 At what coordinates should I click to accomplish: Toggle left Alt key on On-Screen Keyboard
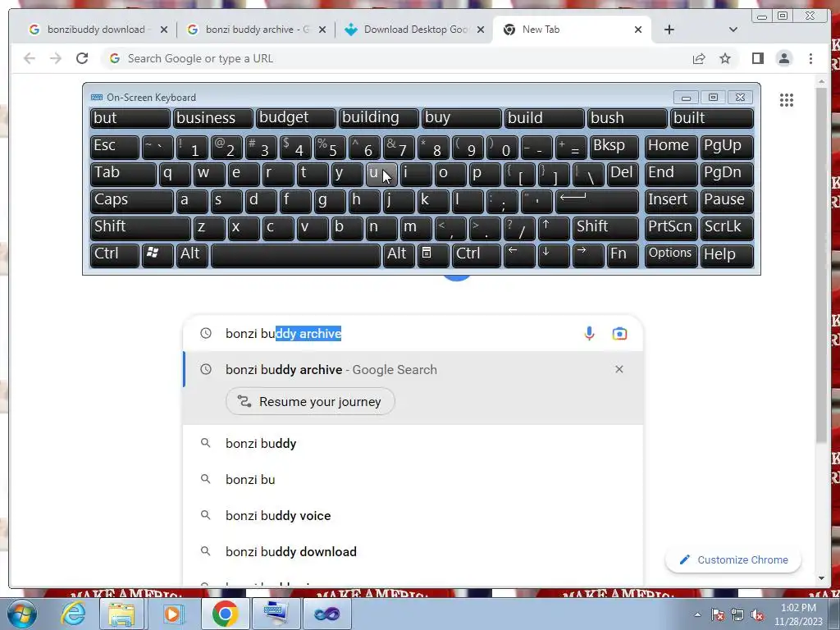pos(192,255)
